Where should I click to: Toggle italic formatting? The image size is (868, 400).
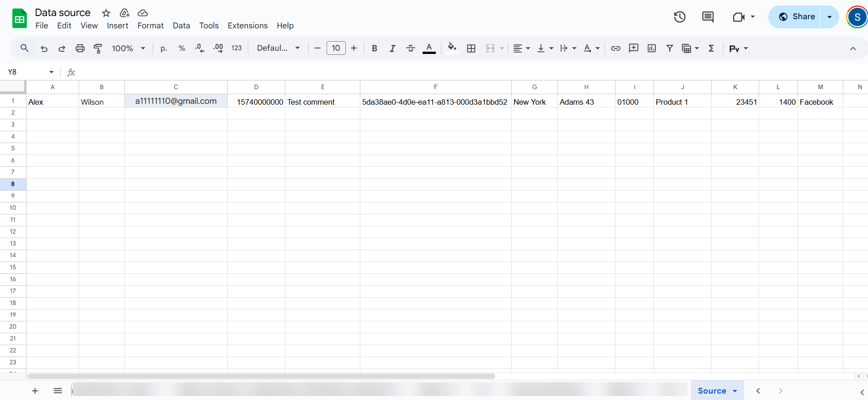(392, 48)
